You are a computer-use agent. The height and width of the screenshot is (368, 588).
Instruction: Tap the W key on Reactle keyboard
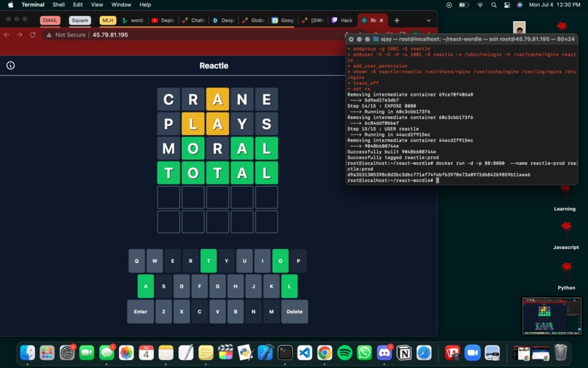[x=155, y=261]
